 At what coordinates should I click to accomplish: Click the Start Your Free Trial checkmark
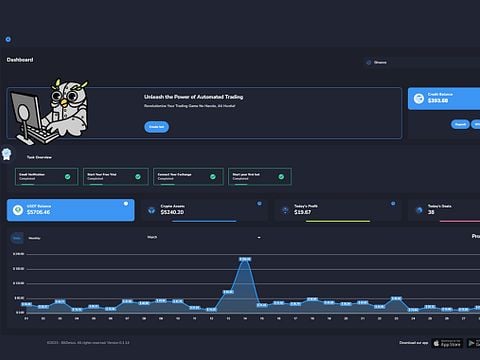[x=138, y=177]
